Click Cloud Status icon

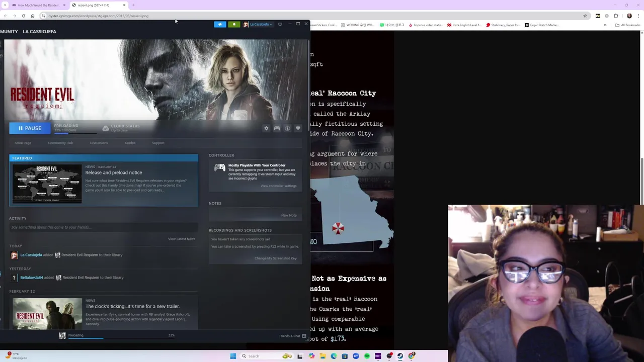[105, 128]
